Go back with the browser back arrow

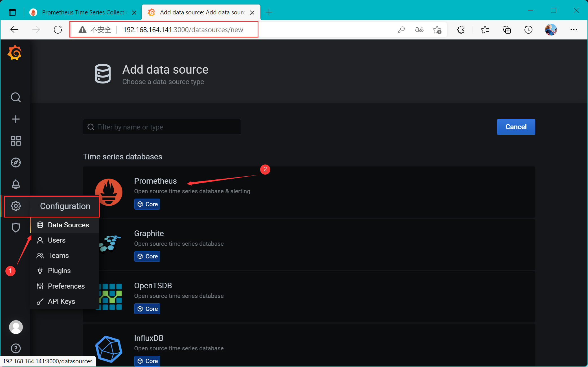pos(14,30)
